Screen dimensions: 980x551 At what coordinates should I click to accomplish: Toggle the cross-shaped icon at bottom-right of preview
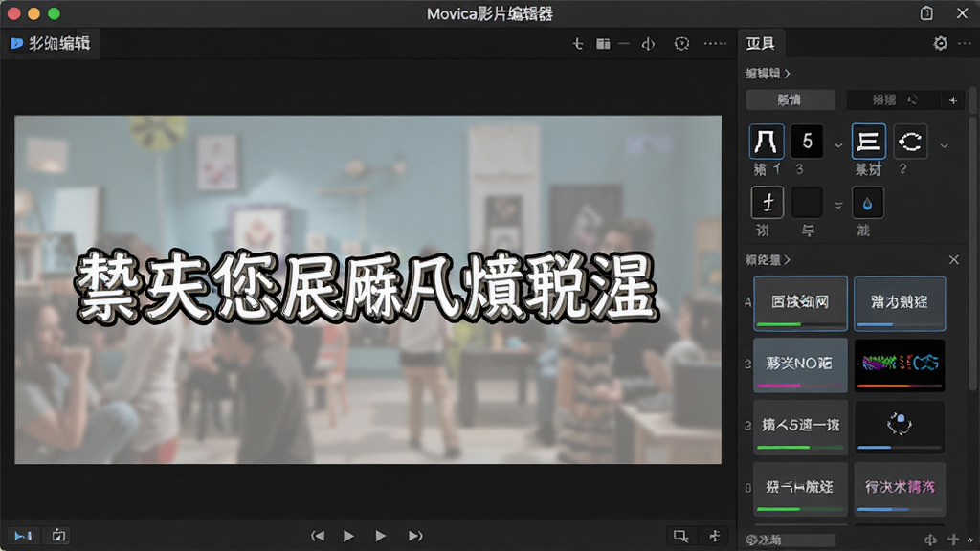tap(715, 536)
